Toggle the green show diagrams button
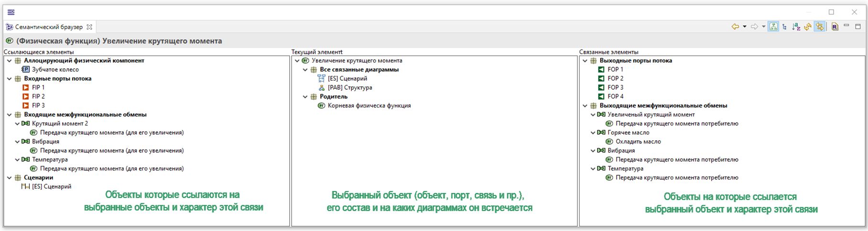Image resolution: width=868 pixels, height=231 pixels. click(773, 27)
